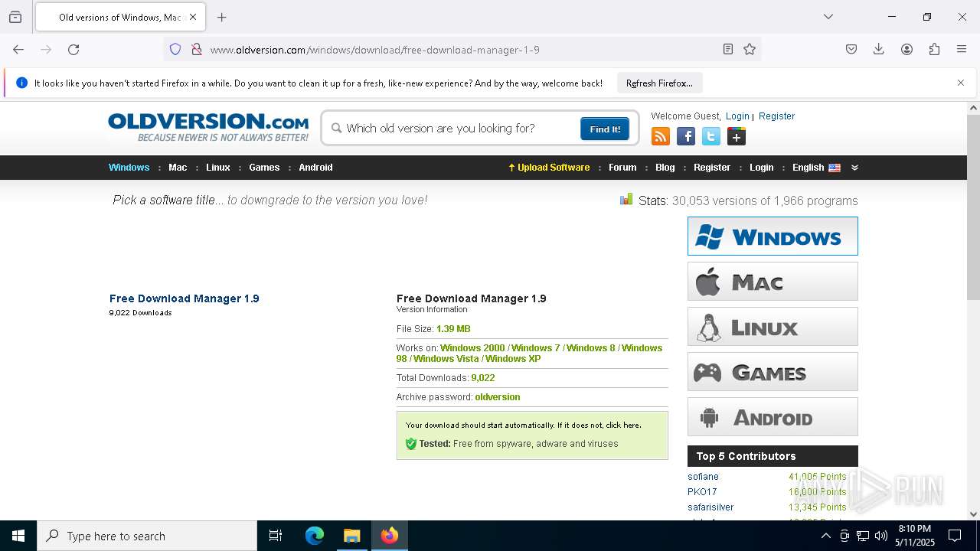Screen dimensions: 980x551
Task: Open Windows Start menu
Action: tap(18, 536)
